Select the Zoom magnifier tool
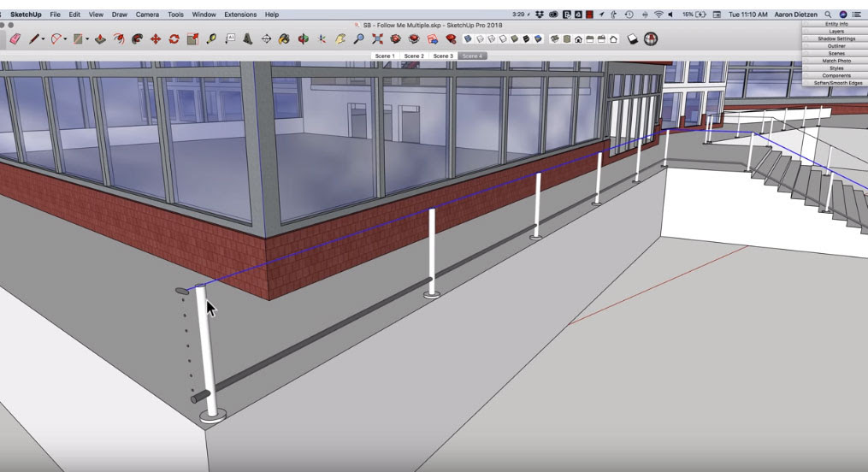868x472 pixels. point(358,38)
